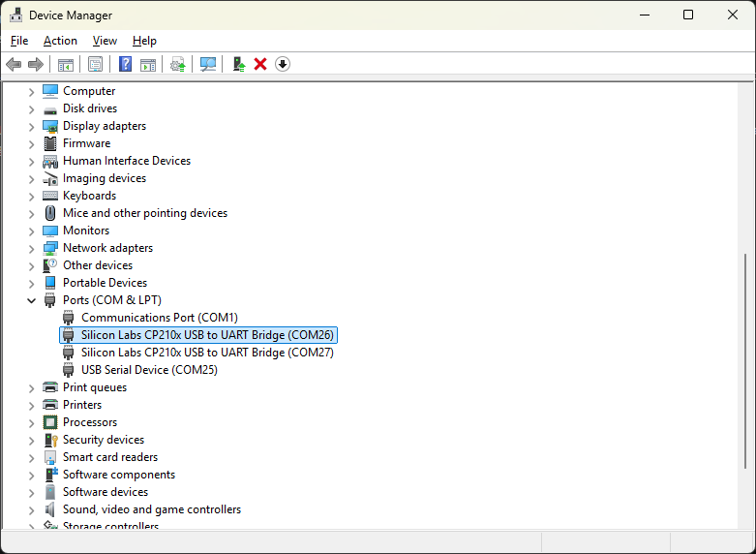Click the Security devices key icon
This screenshot has height=554, width=756.
point(50,440)
